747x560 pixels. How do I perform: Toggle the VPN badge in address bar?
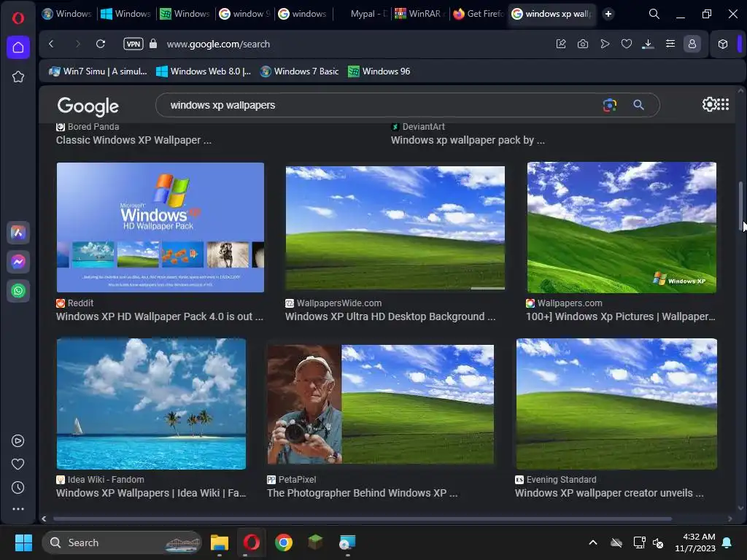click(x=133, y=44)
